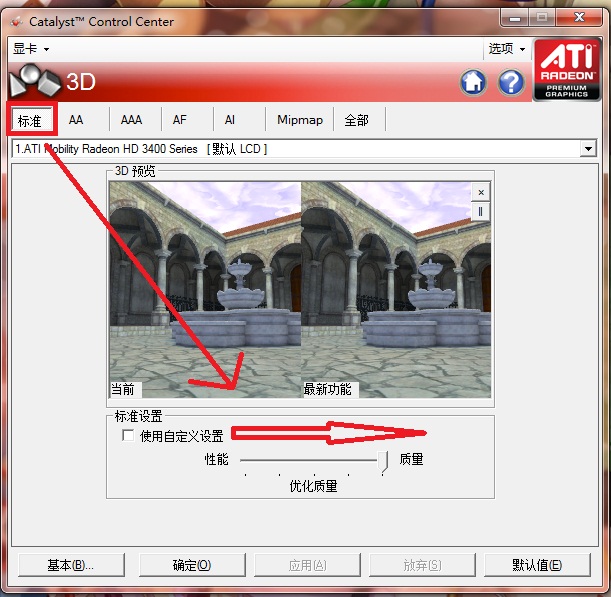611x597 pixels.
Task: Expand the ATI Mobility Radeon HD 3400 device list
Action: pyautogui.click(x=588, y=148)
